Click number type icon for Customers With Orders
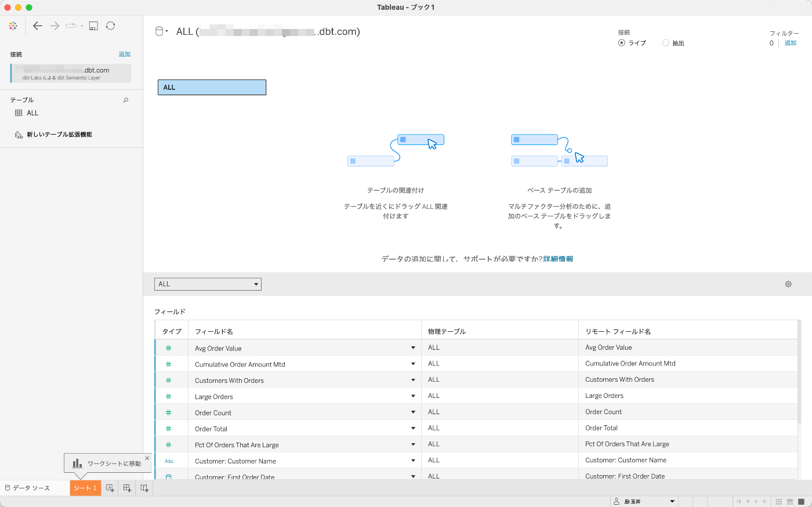 [x=169, y=381]
